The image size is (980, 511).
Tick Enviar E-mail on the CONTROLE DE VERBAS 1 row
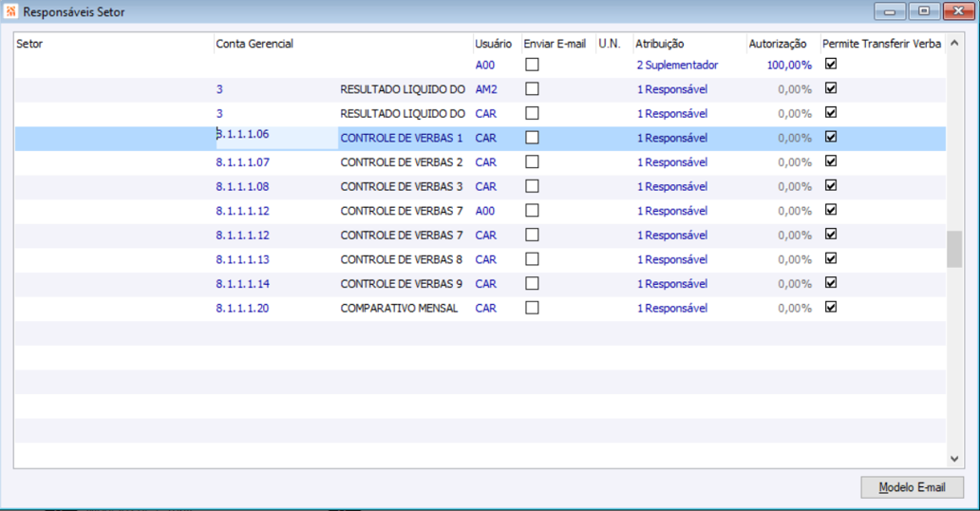(x=532, y=138)
